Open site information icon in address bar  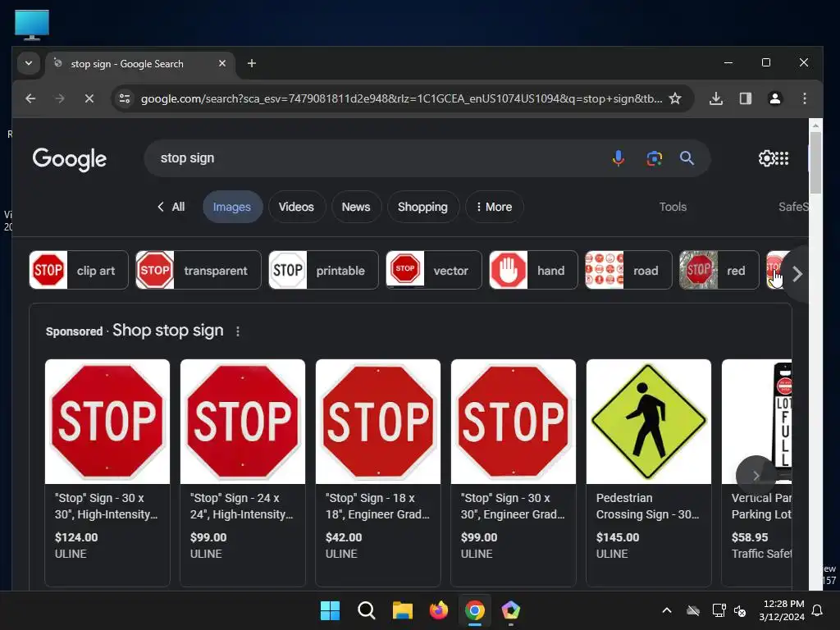coord(125,98)
